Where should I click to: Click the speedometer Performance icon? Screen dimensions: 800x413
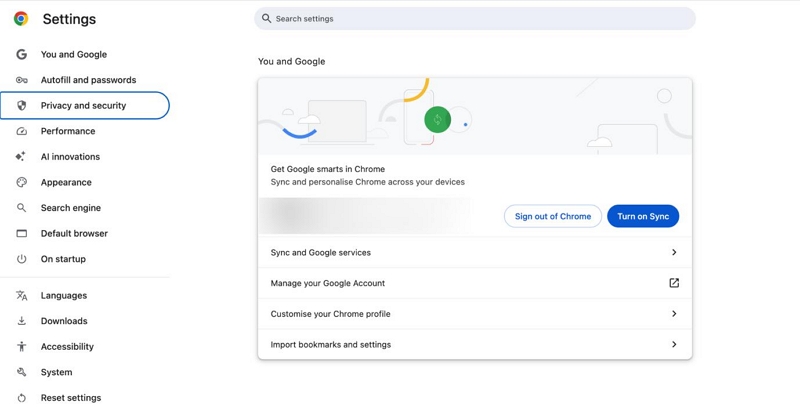coord(21,131)
